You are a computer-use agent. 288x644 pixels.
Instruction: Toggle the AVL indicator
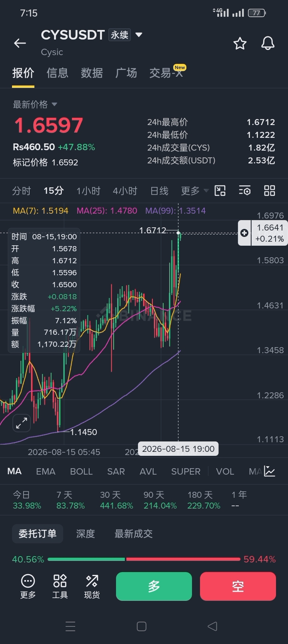click(148, 471)
